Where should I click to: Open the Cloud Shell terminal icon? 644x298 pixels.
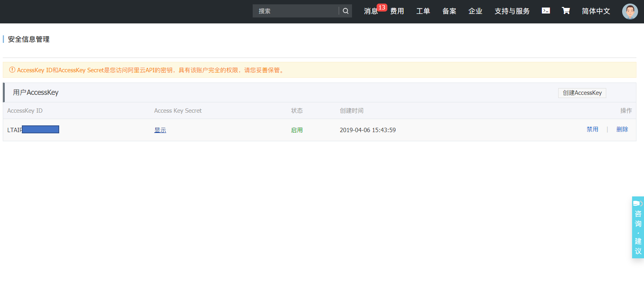tap(546, 11)
